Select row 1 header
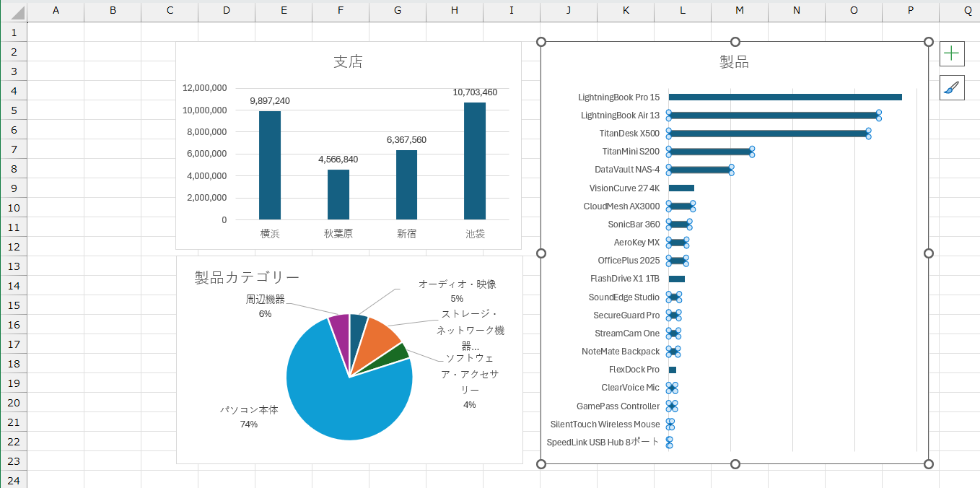The image size is (980, 488). (13, 32)
